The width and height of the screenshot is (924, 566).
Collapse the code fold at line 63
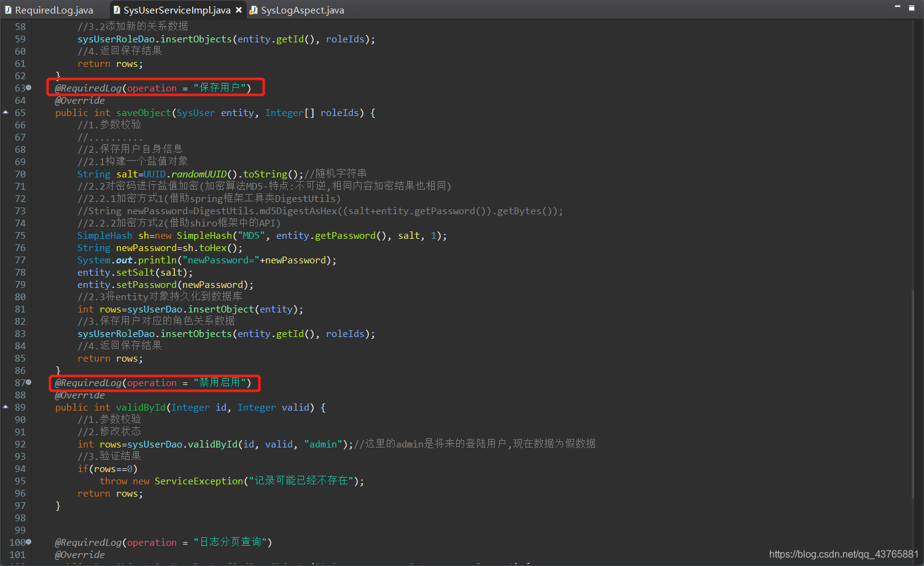click(x=28, y=88)
